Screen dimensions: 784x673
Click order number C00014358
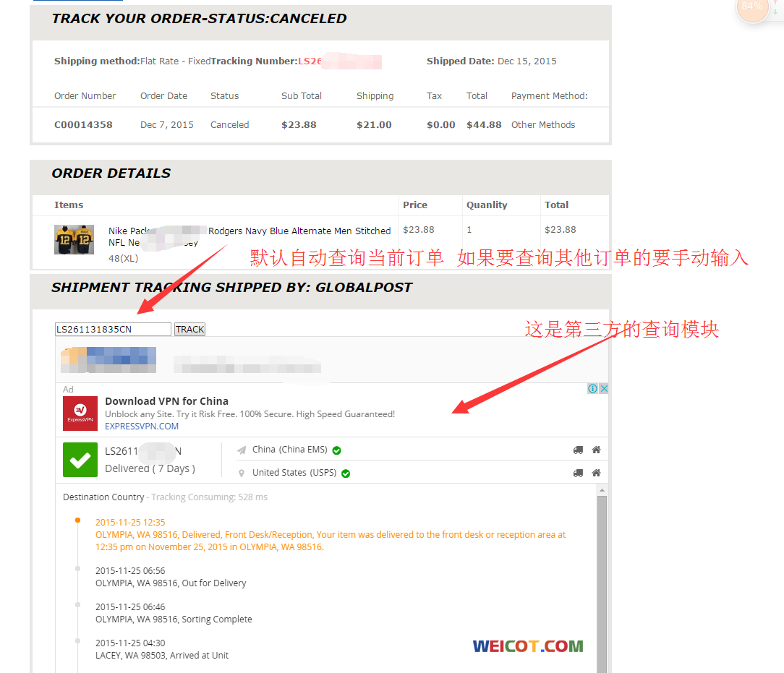(x=83, y=125)
